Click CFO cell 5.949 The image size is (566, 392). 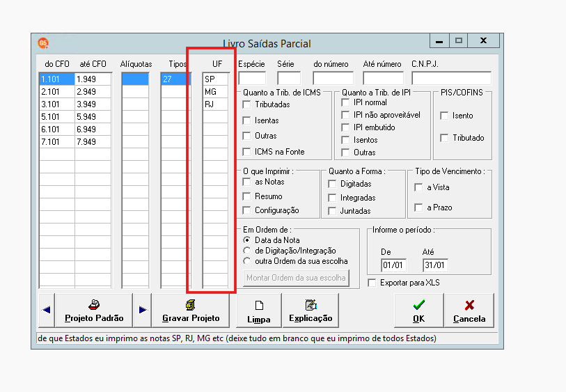pos(93,117)
